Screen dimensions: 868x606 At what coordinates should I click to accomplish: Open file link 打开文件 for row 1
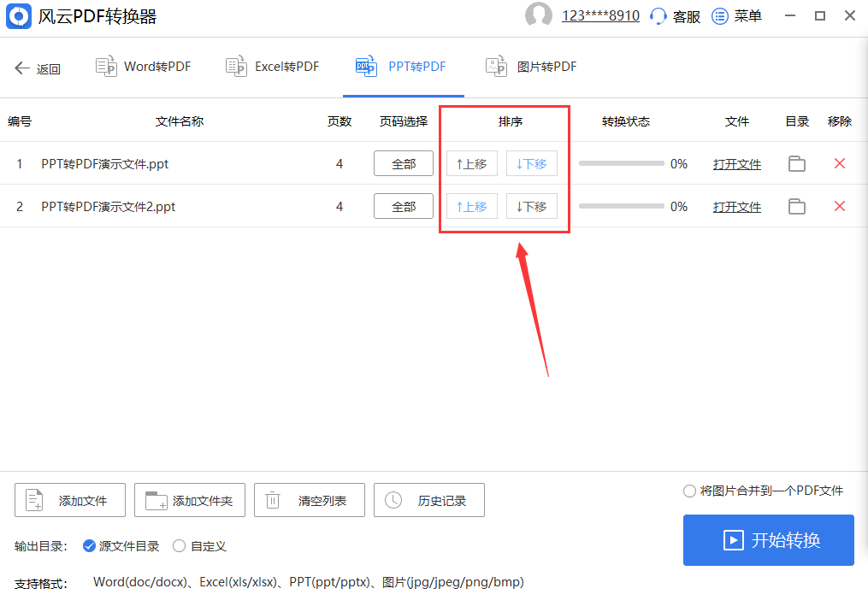pos(737,164)
